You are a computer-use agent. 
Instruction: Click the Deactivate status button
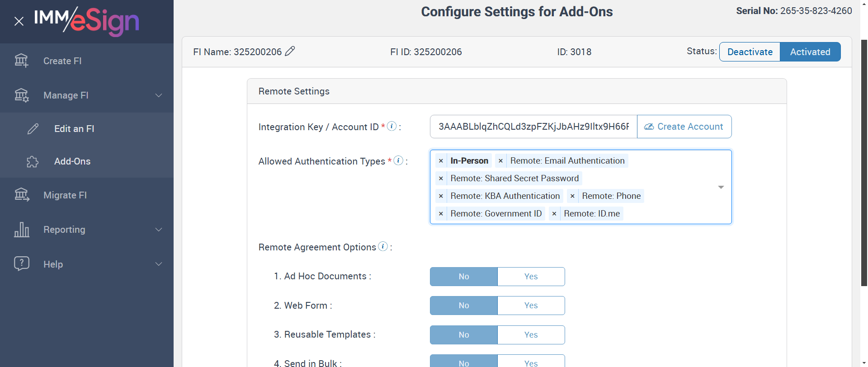750,52
